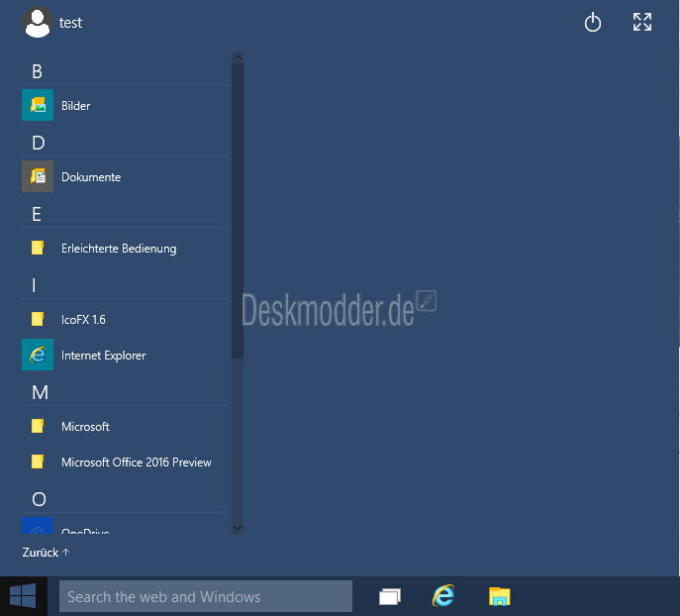Expand Start menu to full screen
Viewport: 680px width, 616px height.
point(641,22)
